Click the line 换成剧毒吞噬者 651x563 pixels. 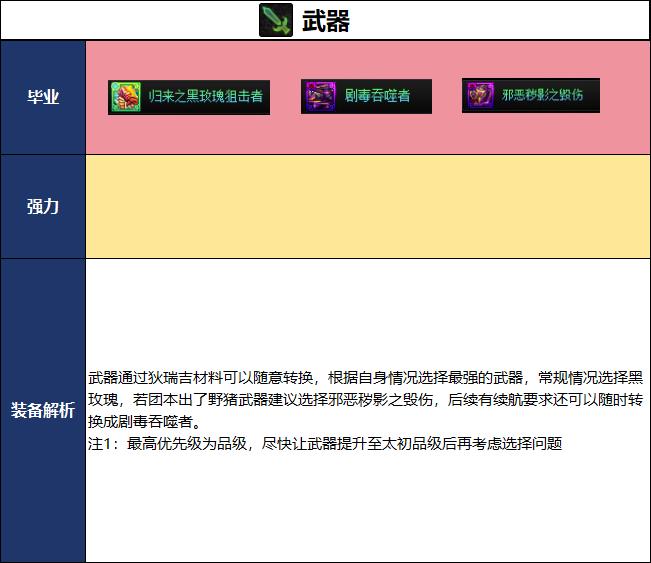(145, 422)
